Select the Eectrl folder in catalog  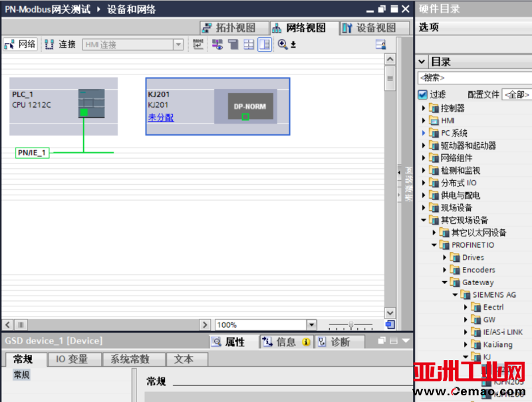coord(493,307)
